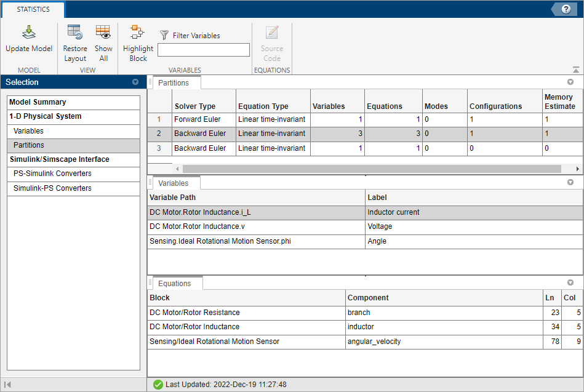Click the Highlight Block icon
The image size is (584, 392).
[137, 33]
